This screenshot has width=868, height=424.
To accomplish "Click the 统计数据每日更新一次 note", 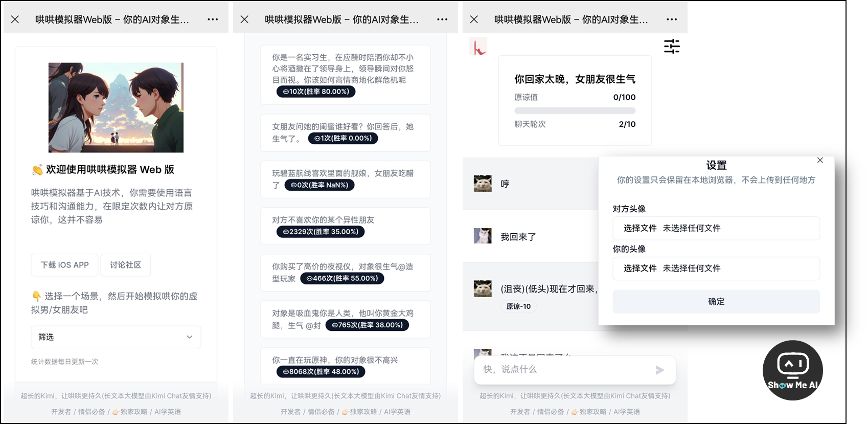I will [65, 362].
